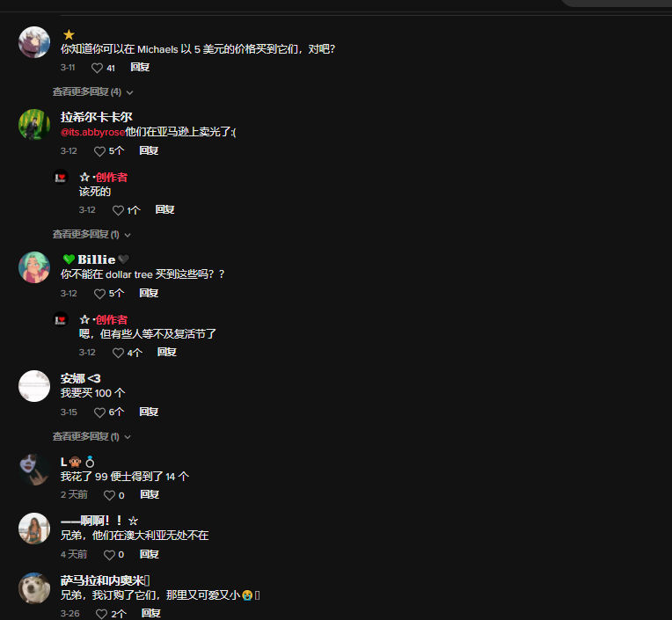Expand more replies under the 安娜 comment
Image resolution: width=672 pixels, height=620 pixels.
91,436
